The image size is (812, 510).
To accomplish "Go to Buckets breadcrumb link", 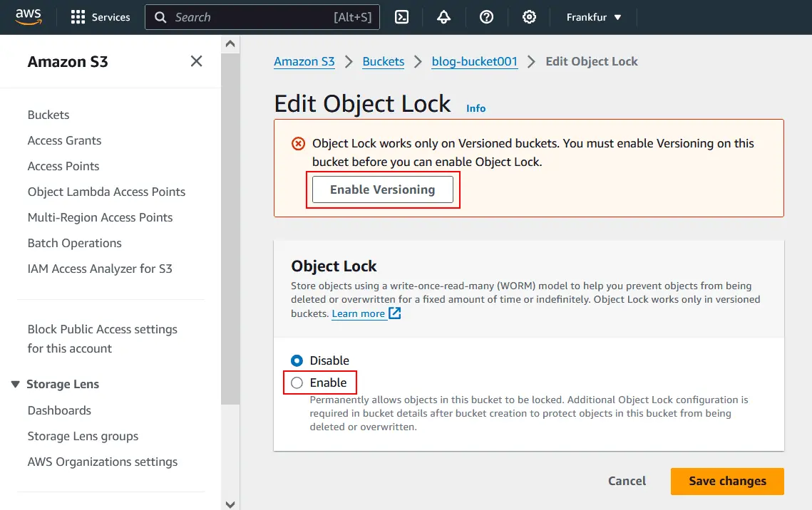I will coord(384,61).
